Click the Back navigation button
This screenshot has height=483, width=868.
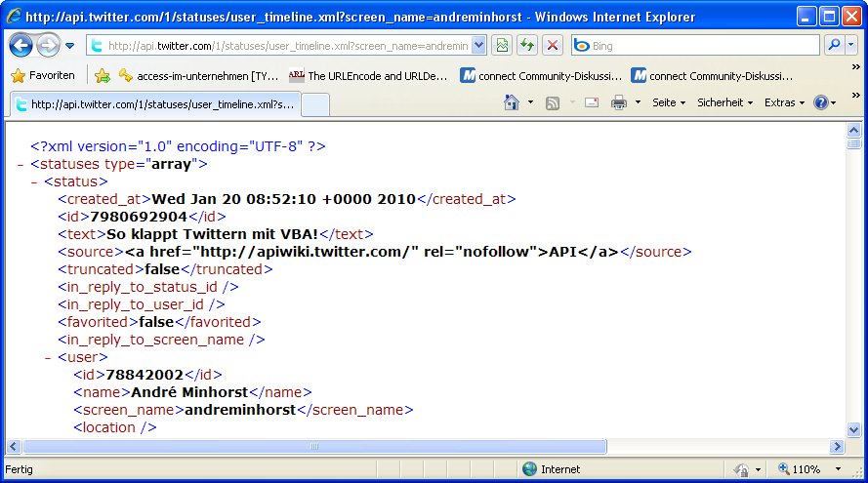21,45
